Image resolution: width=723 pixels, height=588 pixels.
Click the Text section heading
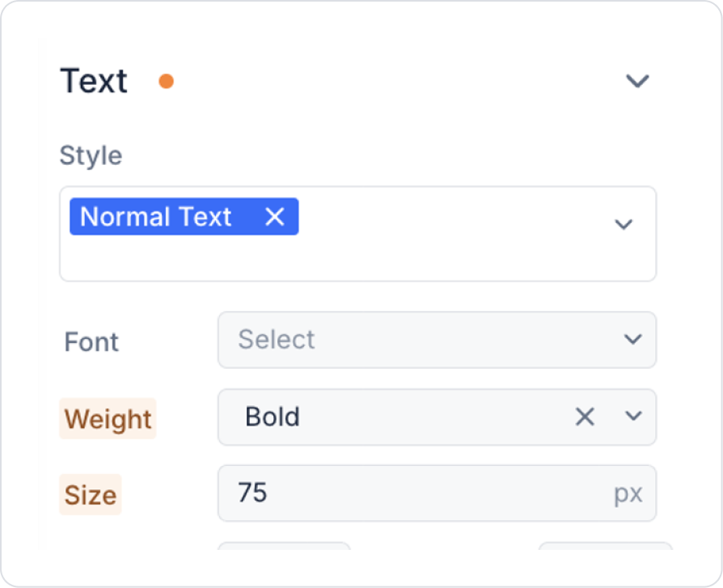tap(94, 81)
